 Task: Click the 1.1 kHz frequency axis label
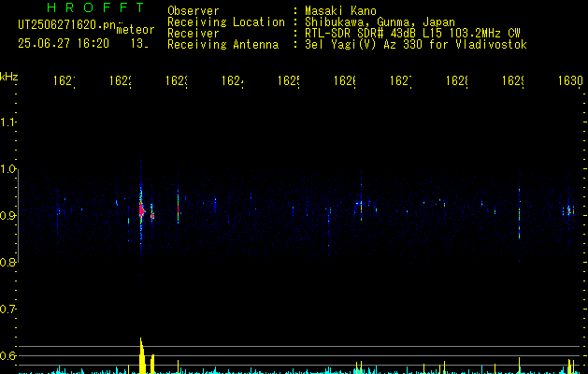coord(7,122)
